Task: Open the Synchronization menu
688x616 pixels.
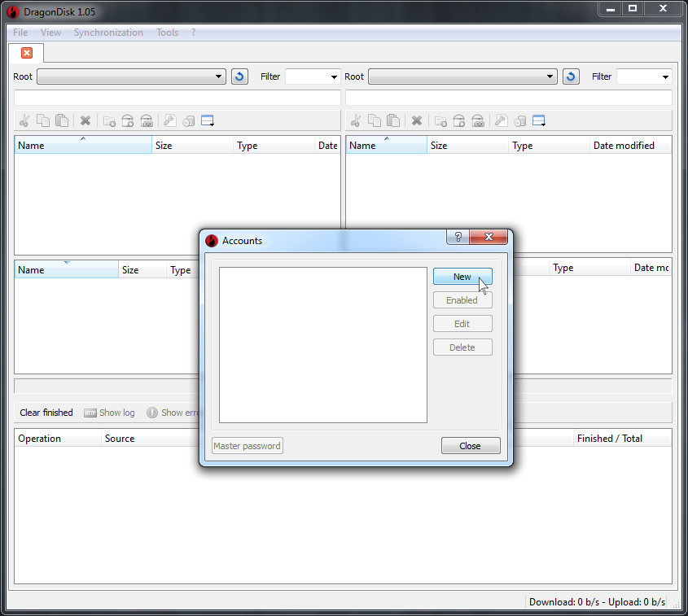Action: coord(108,32)
